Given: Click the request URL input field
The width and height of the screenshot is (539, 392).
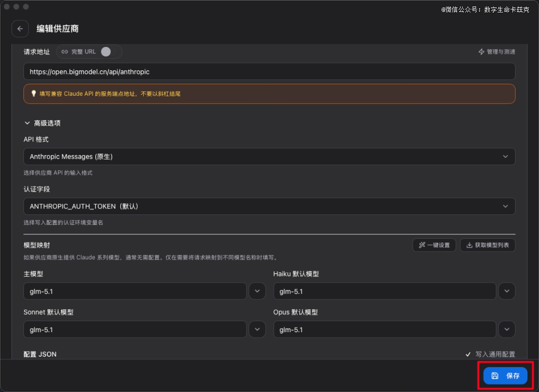Looking at the screenshot, I should pos(269,72).
